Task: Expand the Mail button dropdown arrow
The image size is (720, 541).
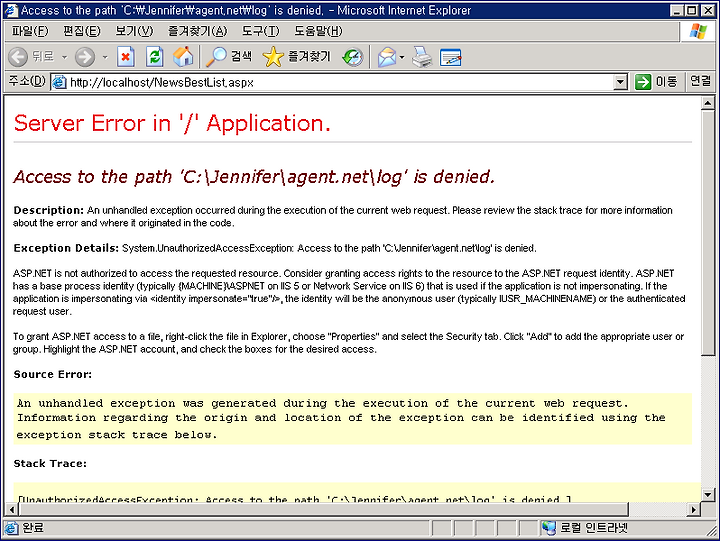Action: (x=402, y=57)
